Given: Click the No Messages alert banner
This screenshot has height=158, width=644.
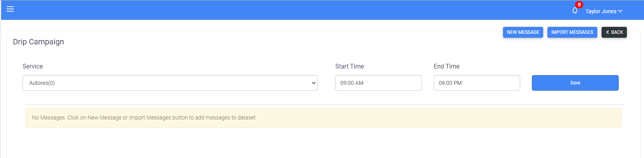Looking at the screenshot, I should coord(323,118).
